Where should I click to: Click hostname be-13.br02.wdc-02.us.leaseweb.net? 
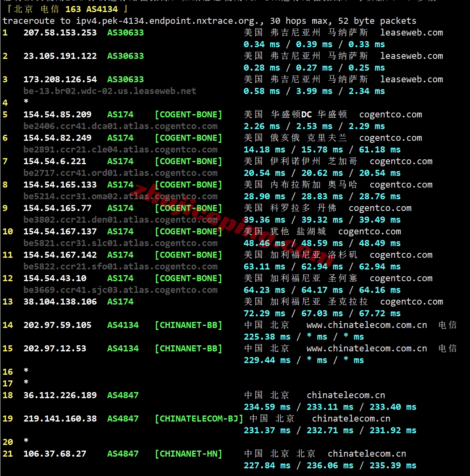tap(110, 91)
